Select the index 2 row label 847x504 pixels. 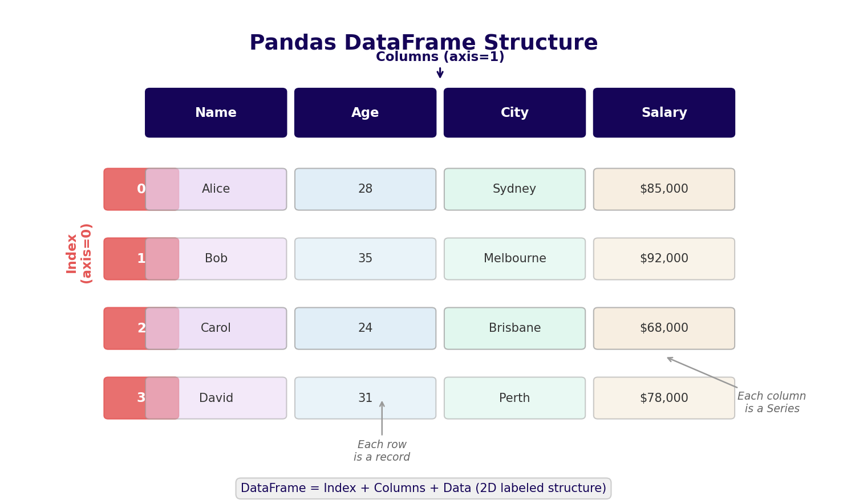pos(125,328)
